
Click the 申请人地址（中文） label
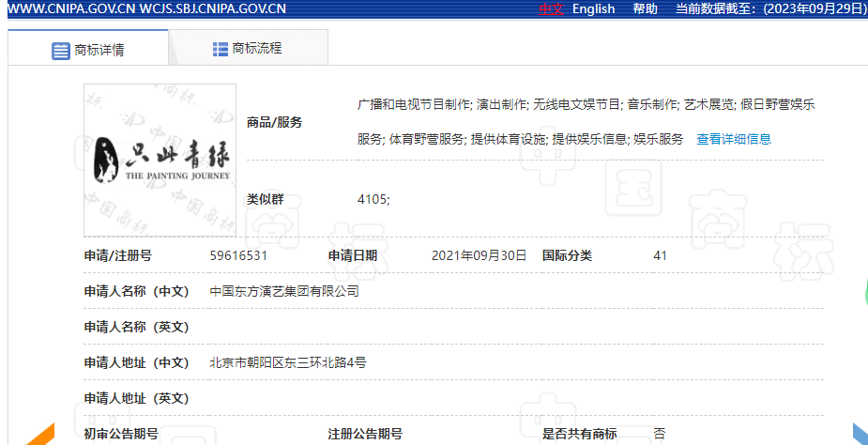tap(136, 363)
